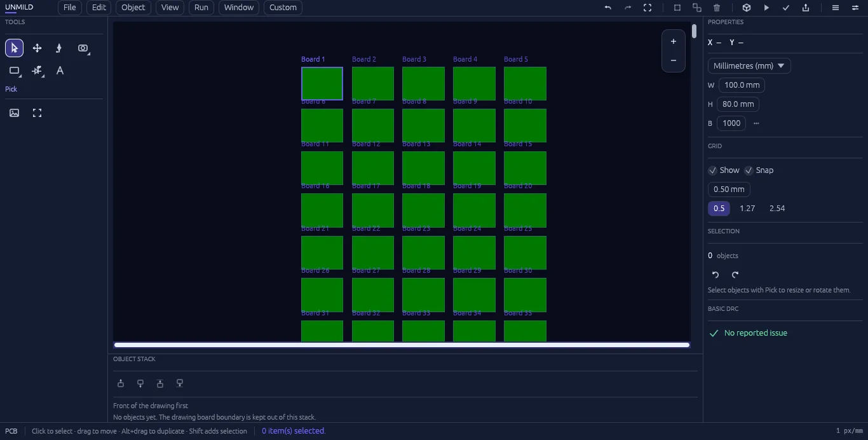
Task: Select the Board 22 rectangle
Action: [x=373, y=252]
